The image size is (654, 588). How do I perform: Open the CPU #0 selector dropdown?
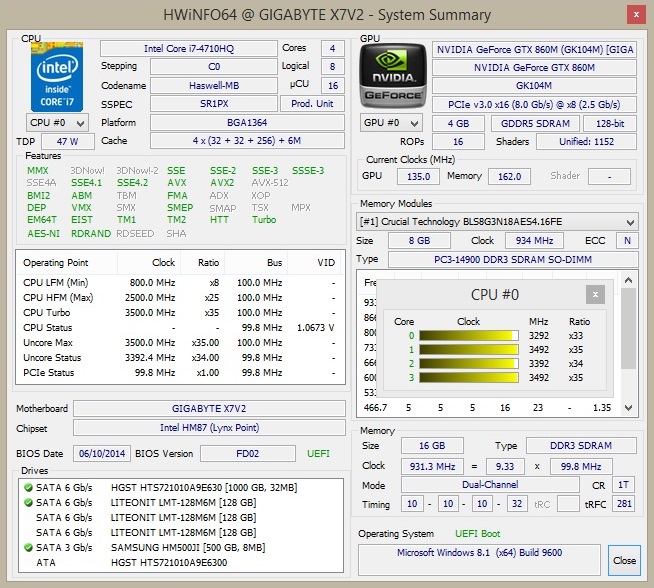(57, 123)
